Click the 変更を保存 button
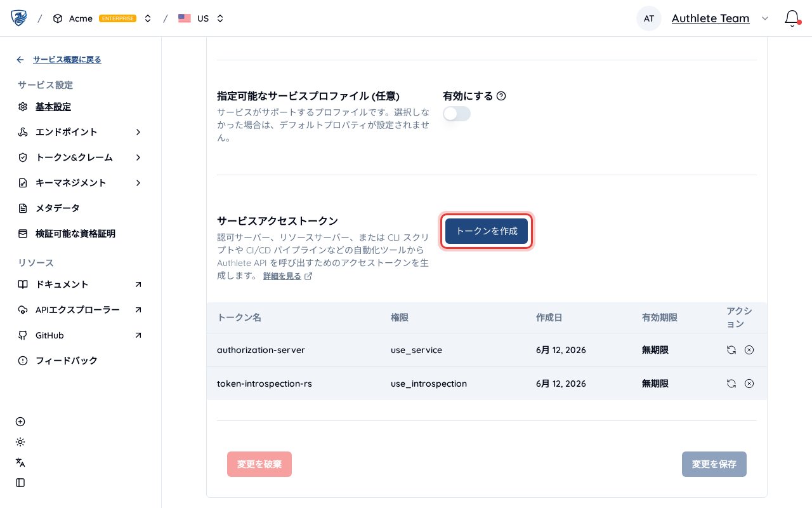The width and height of the screenshot is (812, 508). click(714, 464)
